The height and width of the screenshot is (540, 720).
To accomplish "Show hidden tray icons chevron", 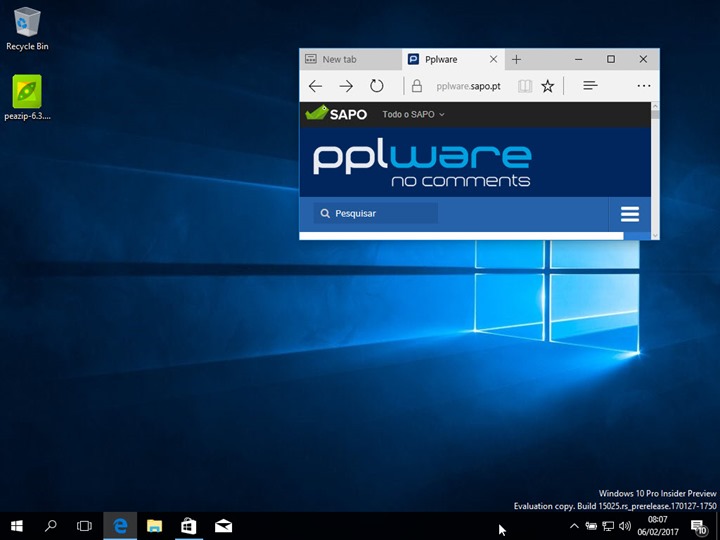I will tap(574, 526).
